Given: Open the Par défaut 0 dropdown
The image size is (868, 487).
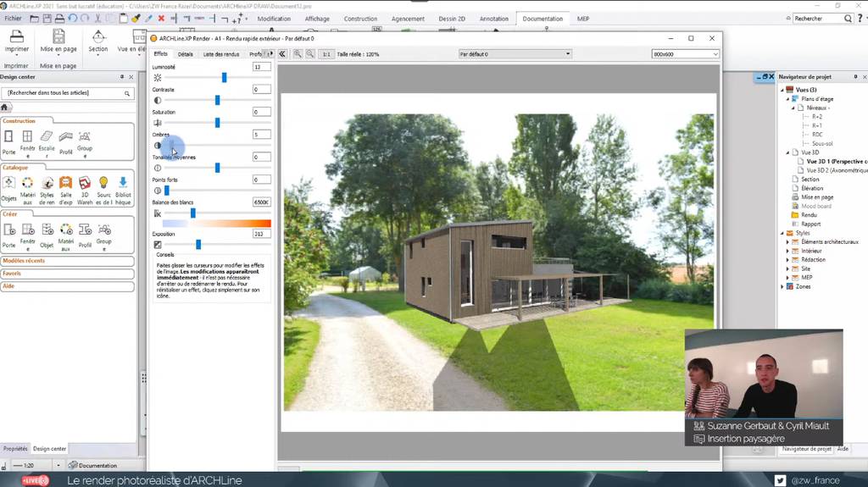Looking at the screenshot, I should (515, 53).
